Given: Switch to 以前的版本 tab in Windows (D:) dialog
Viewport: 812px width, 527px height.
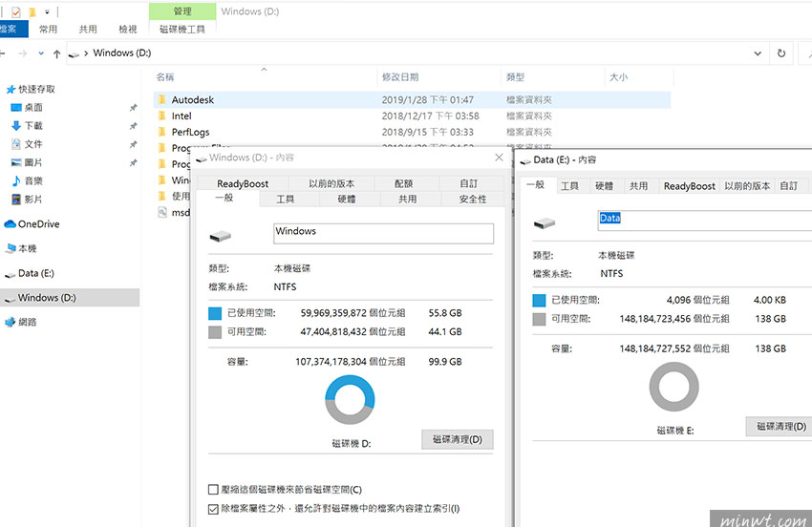Looking at the screenshot, I should tap(331, 183).
